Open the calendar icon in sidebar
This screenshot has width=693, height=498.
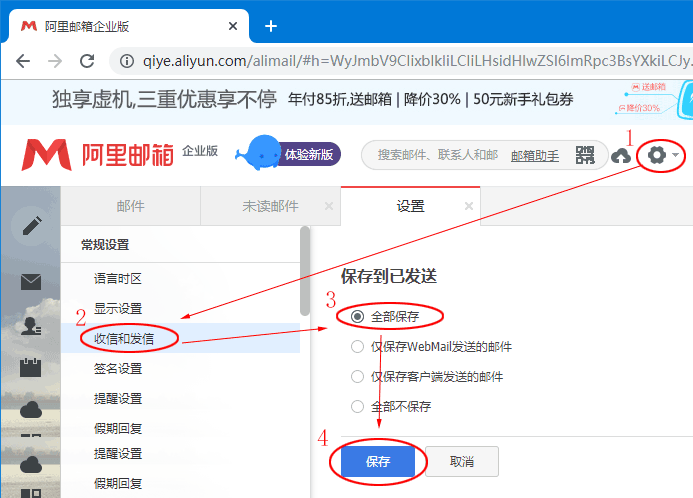(x=30, y=367)
